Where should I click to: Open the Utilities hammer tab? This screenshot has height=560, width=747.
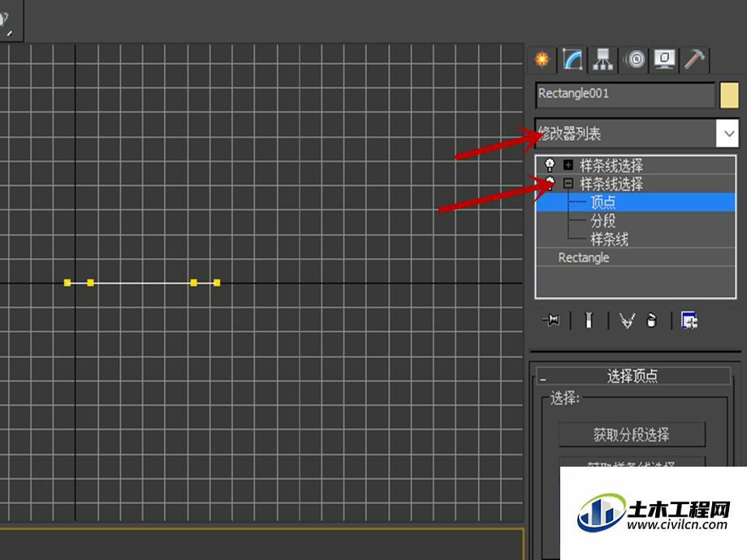694,59
